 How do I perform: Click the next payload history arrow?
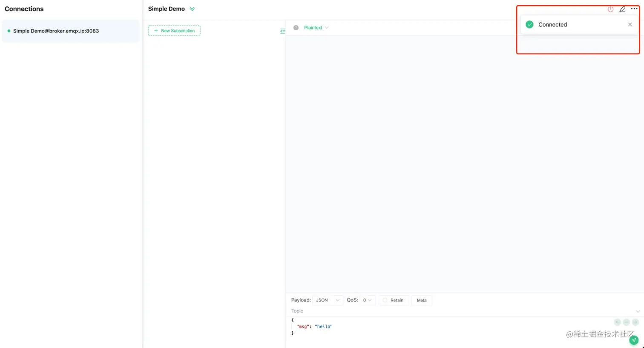point(635,322)
